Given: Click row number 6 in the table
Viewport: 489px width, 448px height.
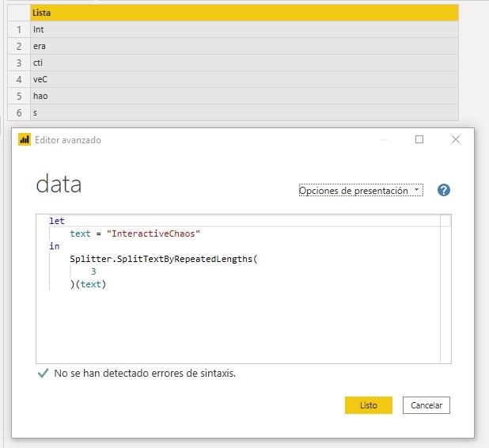Looking at the screenshot, I should [19, 112].
